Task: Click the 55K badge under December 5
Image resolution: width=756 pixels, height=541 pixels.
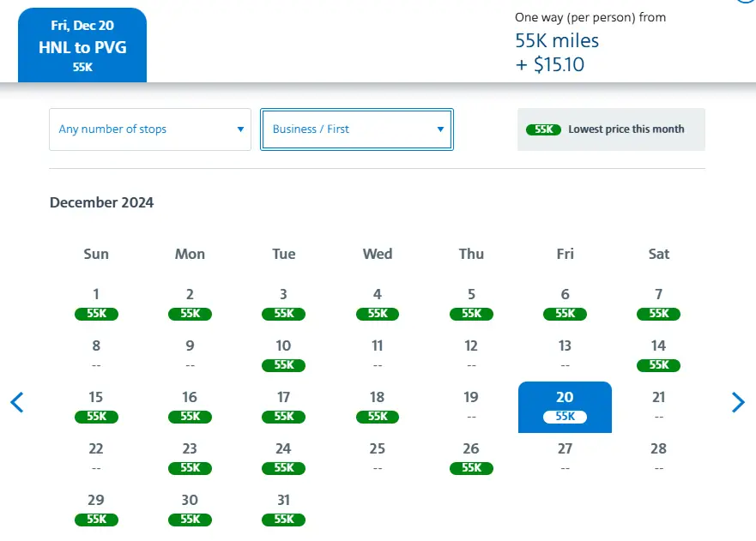Action: (x=471, y=314)
